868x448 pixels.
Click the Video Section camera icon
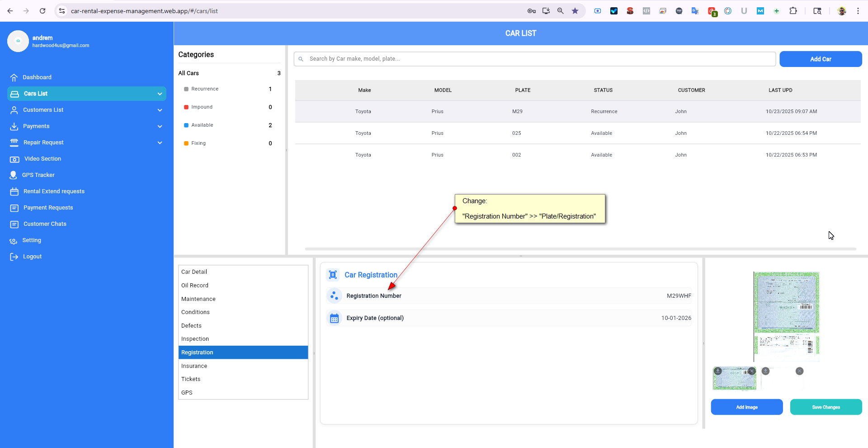coord(14,159)
